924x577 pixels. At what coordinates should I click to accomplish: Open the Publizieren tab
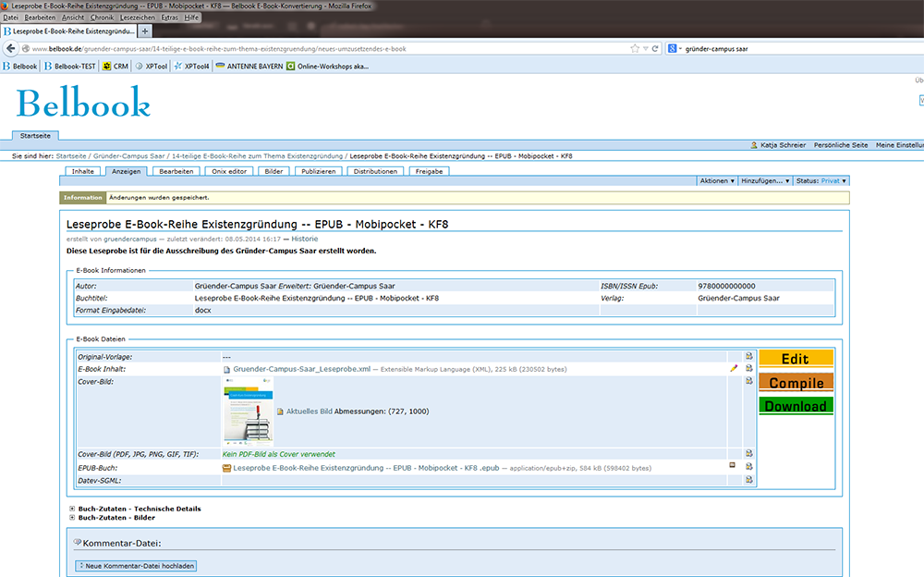318,171
